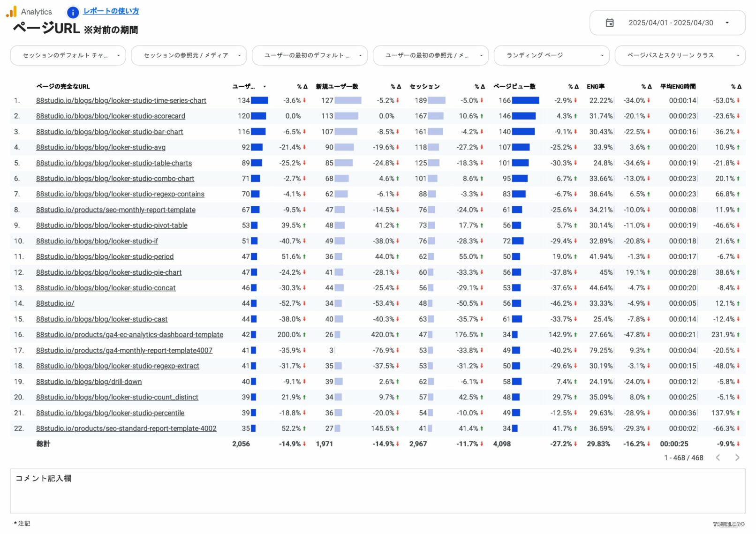Click the blue info icon
Image resolution: width=756 pixels, height=534 pixels.
tap(73, 12)
